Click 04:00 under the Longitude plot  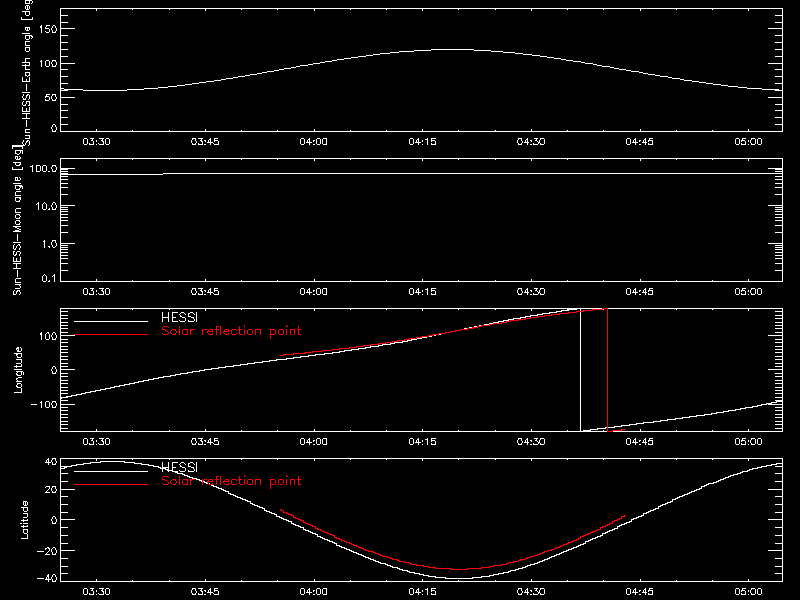coord(314,442)
